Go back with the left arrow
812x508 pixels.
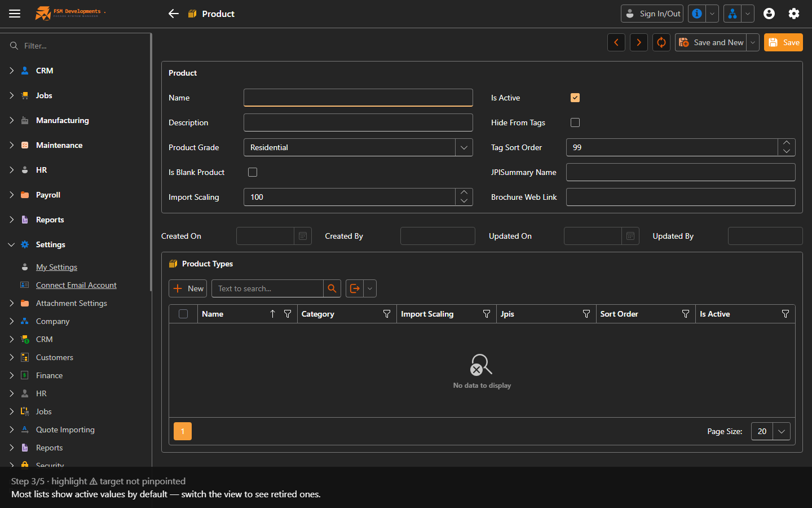coord(174,14)
